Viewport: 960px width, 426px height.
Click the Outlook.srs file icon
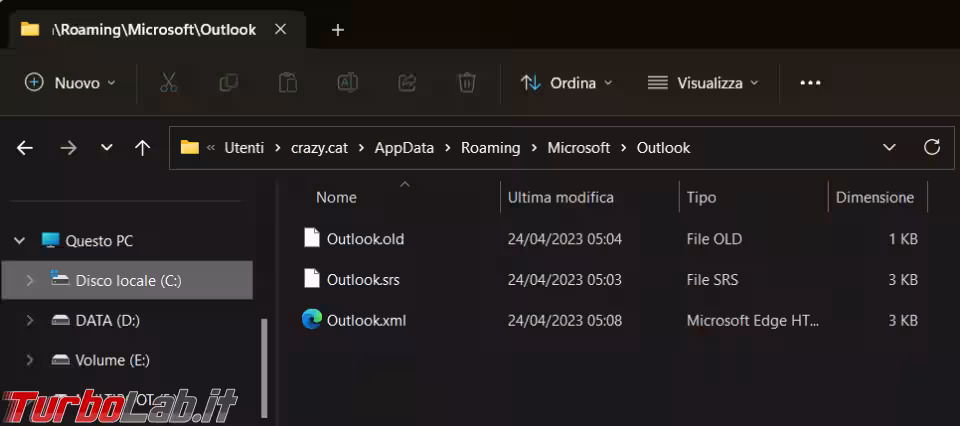(312, 279)
